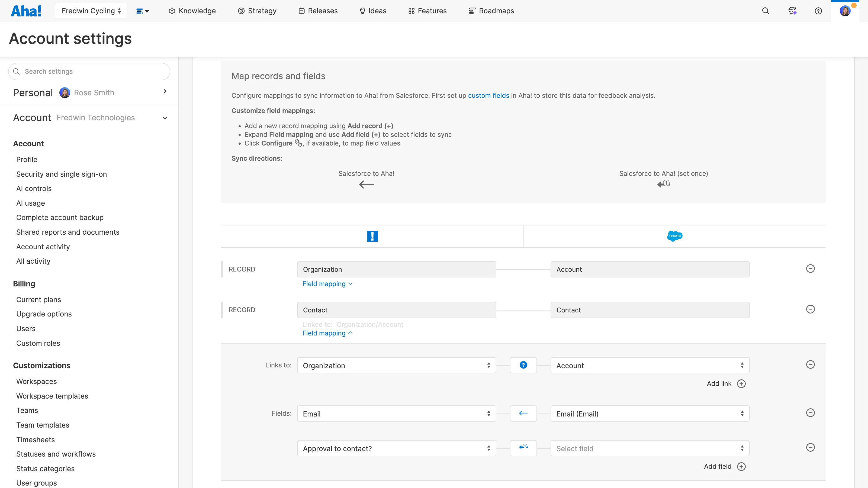Open the Approval to contact? dropdown

coord(396,448)
